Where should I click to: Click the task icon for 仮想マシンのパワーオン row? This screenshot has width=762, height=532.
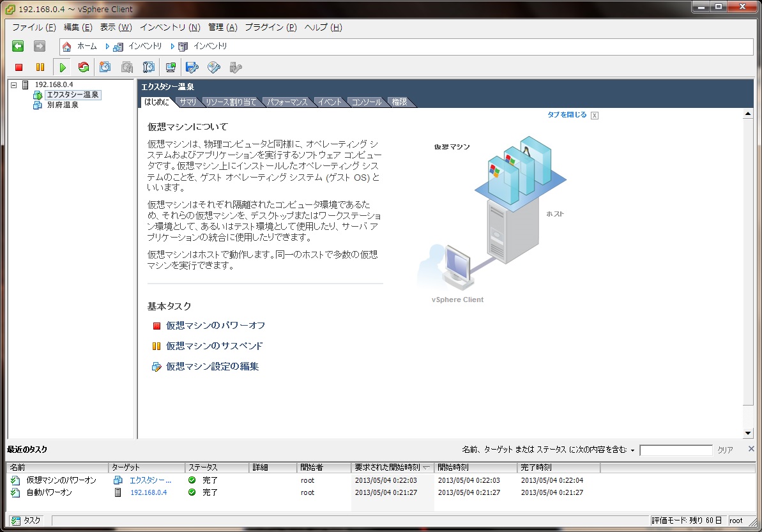pos(15,480)
